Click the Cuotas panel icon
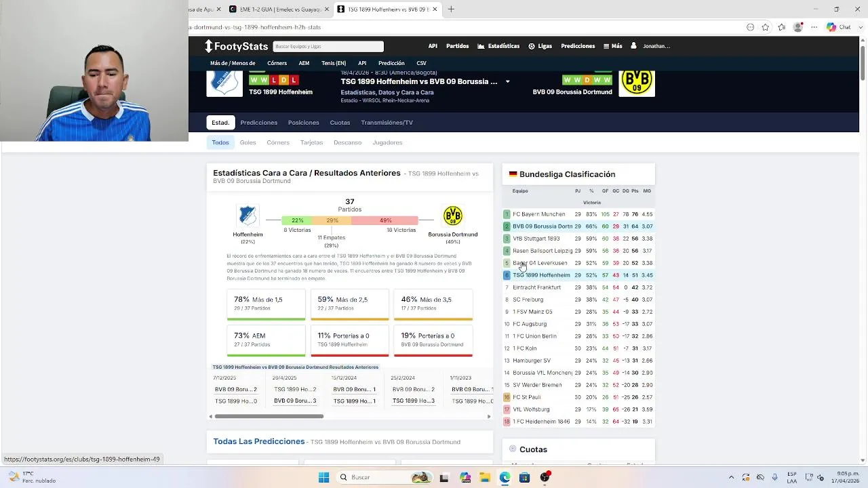The height and width of the screenshot is (488, 868). (x=513, y=449)
